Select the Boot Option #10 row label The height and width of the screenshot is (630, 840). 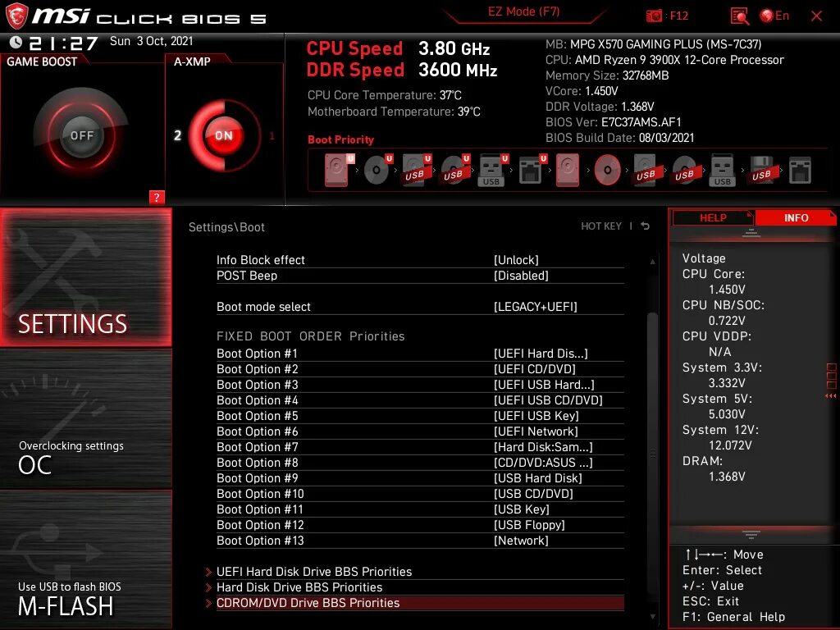point(260,493)
